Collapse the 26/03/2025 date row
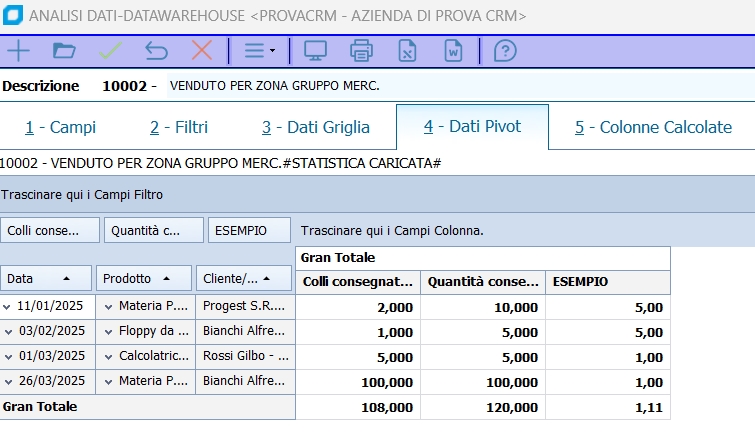The width and height of the screenshot is (755, 442). 8,382
